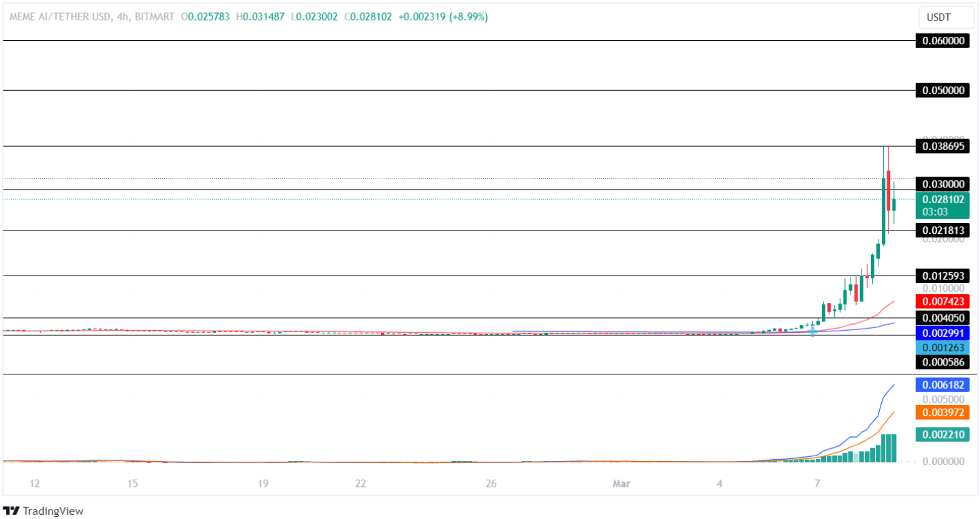Click the green 0.002210 volume label
Image resolution: width=980 pixels, height=519 pixels.
(943, 434)
